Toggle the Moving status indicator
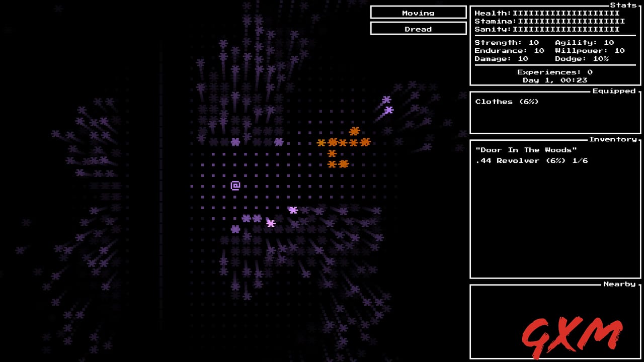644x362 pixels. point(419,13)
